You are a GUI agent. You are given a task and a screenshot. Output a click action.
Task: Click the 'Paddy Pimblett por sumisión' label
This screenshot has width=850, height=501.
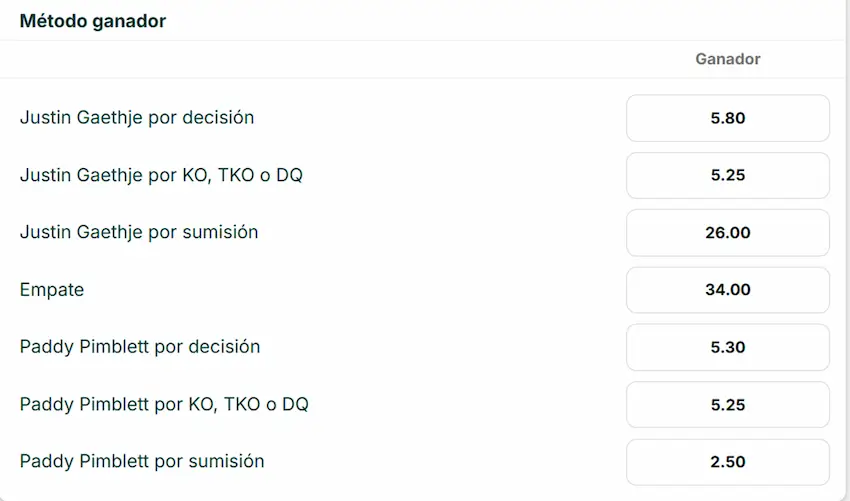tap(142, 462)
